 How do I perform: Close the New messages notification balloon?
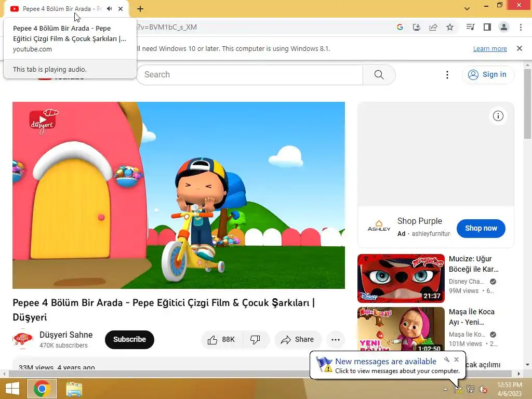(x=456, y=360)
